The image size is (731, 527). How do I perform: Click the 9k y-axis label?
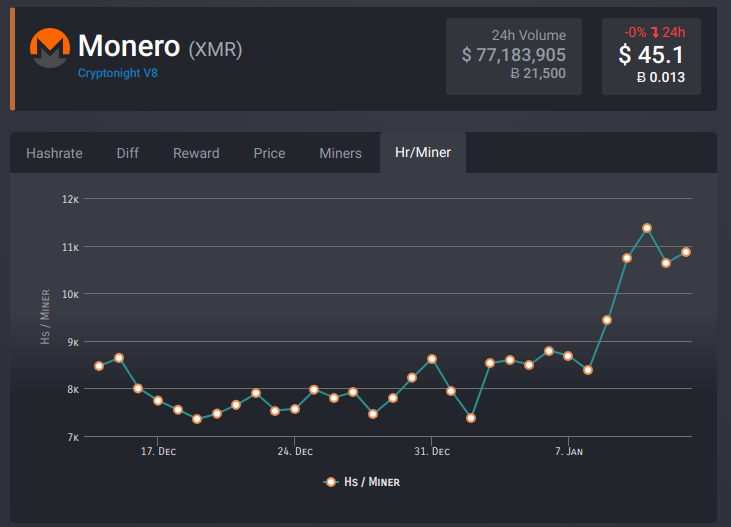click(x=73, y=342)
